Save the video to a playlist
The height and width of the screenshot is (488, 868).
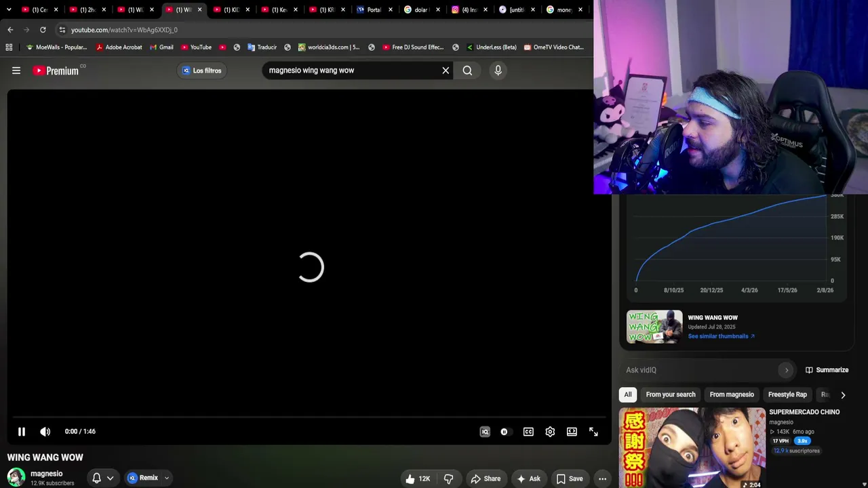click(x=570, y=479)
